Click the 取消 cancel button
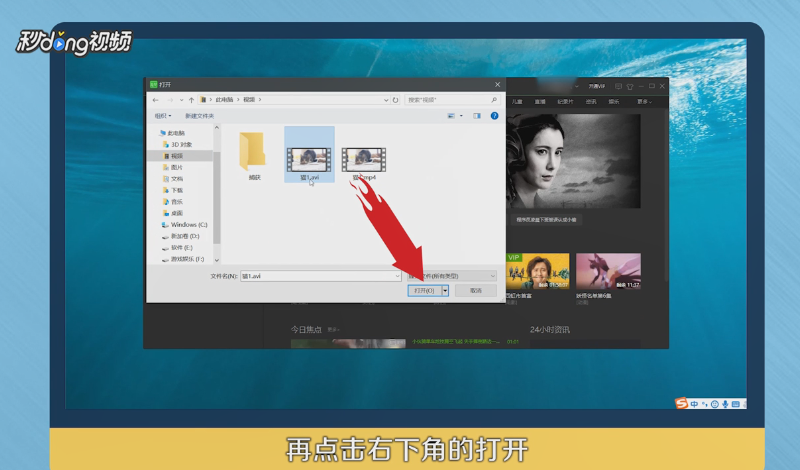Screen dimensions: 800x470 [476, 290]
